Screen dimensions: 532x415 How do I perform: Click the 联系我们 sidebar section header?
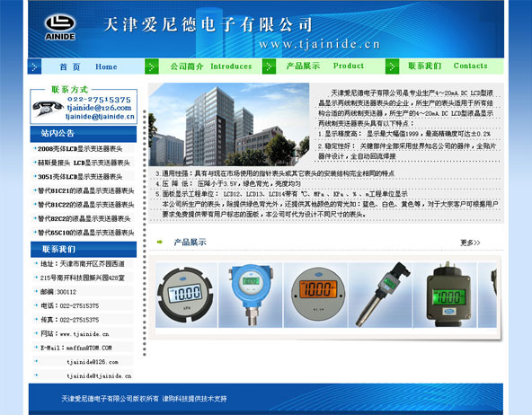point(84,249)
